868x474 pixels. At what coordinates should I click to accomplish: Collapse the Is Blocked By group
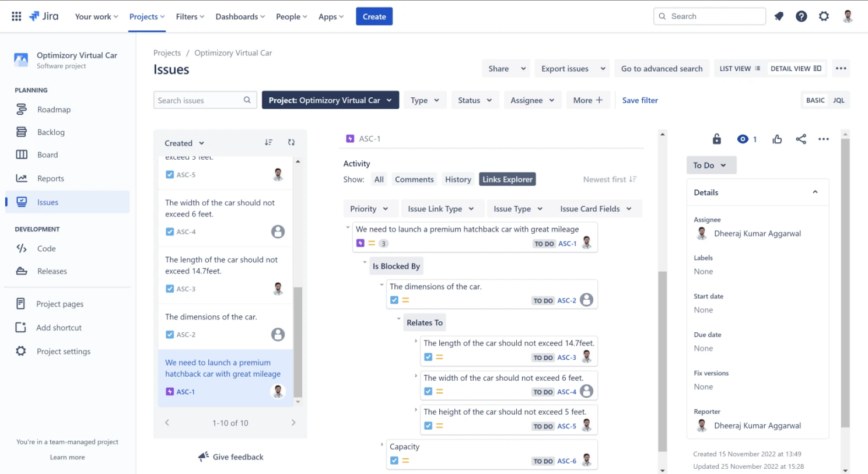tap(365, 262)
